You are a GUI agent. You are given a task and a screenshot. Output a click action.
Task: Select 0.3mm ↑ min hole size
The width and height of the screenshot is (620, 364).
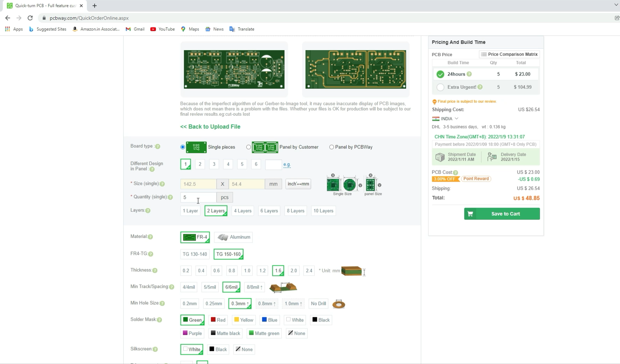coord(240,304)
